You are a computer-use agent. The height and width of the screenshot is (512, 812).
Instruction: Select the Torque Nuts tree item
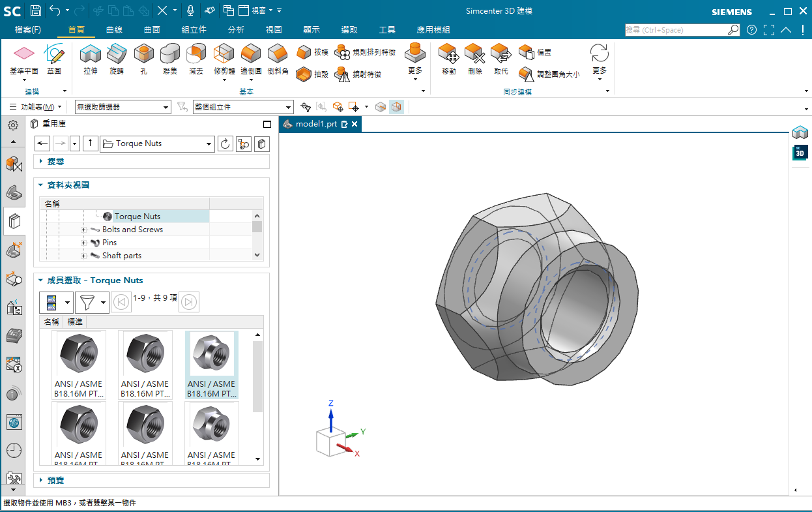(x=137, y=217)
